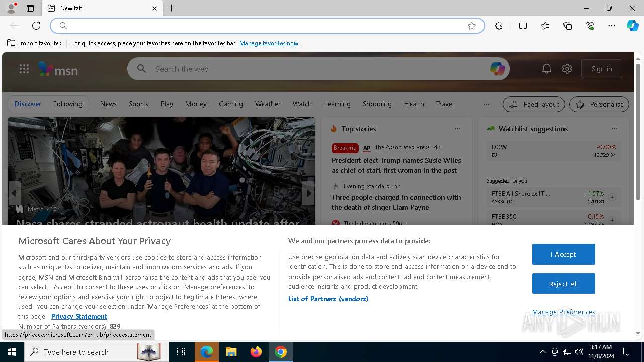This screenshot has height=362, width=644.
Task: Toggle split screen view
Action: [x=523, y=26]
